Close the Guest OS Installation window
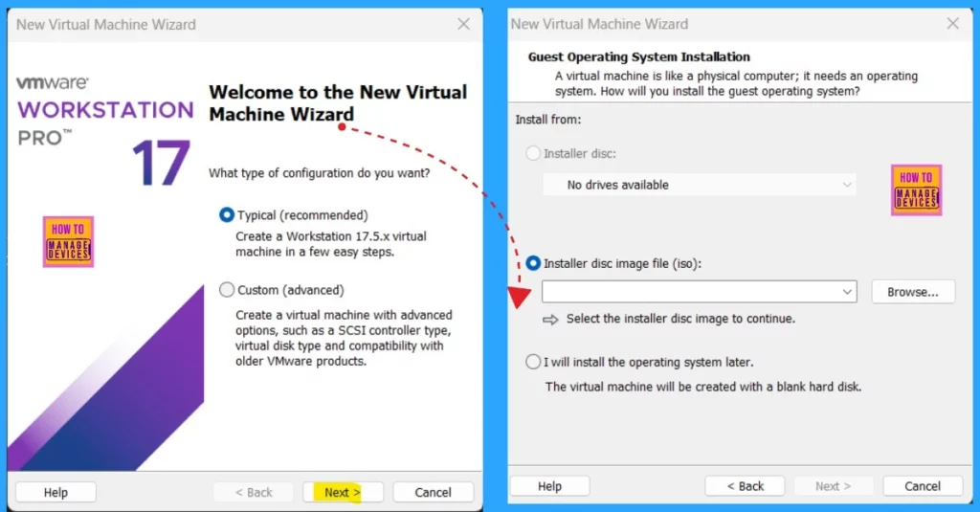Screen dimensions: 980x512 [952, 24]
